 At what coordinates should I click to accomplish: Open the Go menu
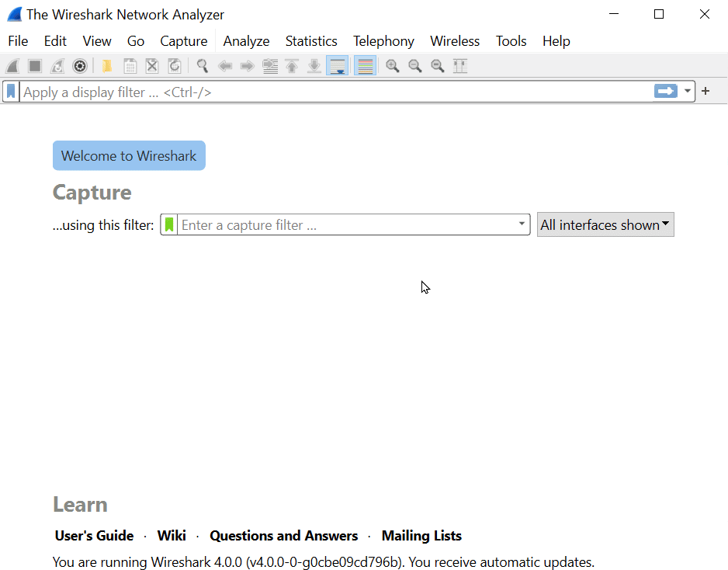pyautogui.click(x=136, y=41)
